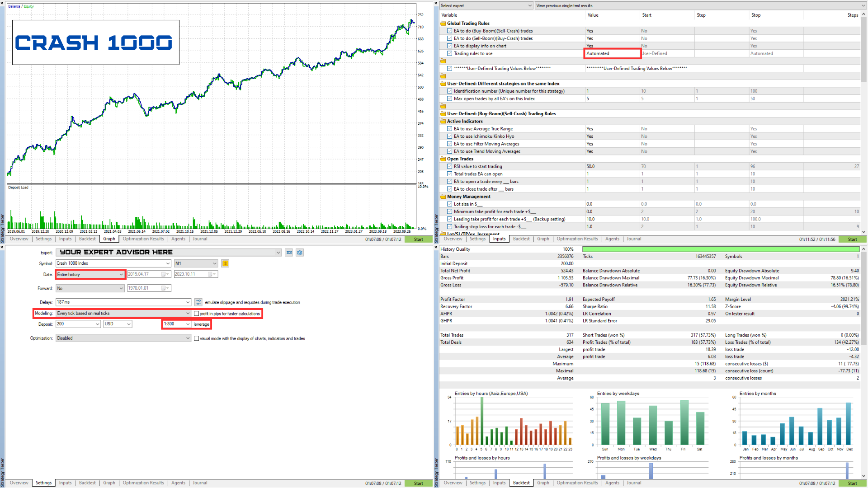Screen dimensions: 868x488
Task: Click the green History Quality progress bar
Action: pos(721,249)
